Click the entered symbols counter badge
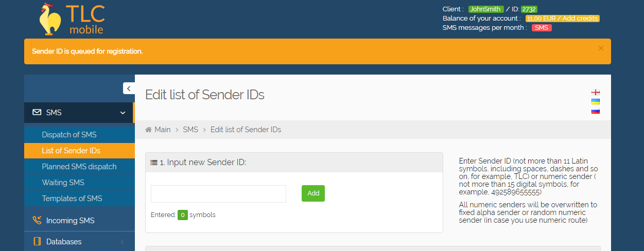The image size is (644, 251). point(182,215)
